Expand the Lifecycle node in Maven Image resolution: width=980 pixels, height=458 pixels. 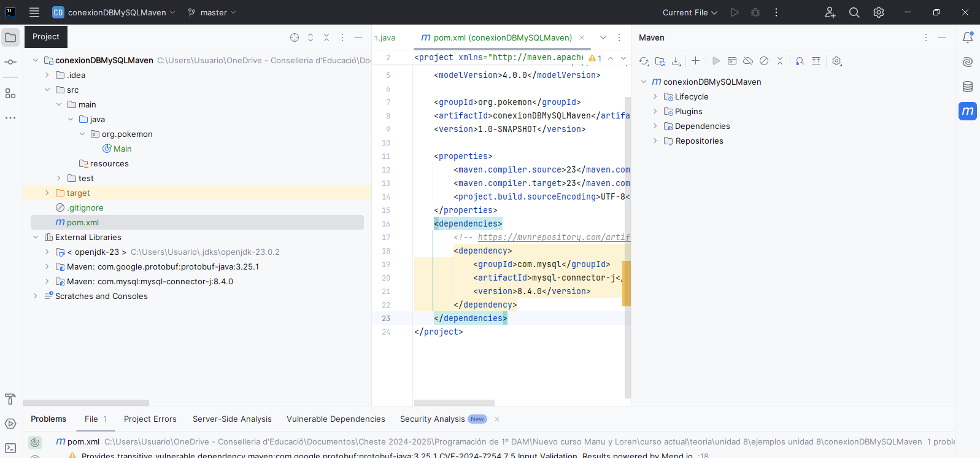coord(655,96)
